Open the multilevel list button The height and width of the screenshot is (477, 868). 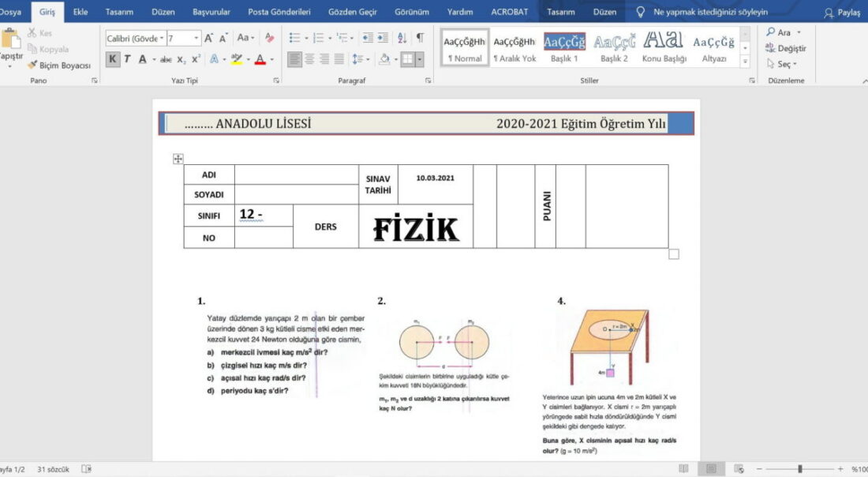point(342,38)
